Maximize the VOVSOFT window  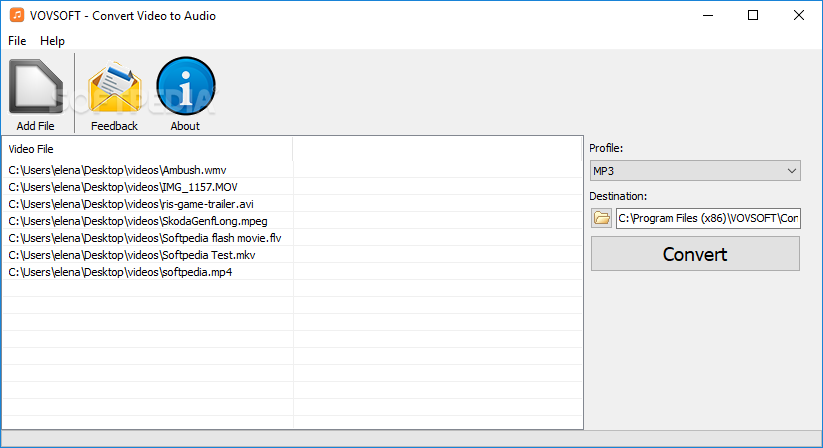[x=753, y=15]
